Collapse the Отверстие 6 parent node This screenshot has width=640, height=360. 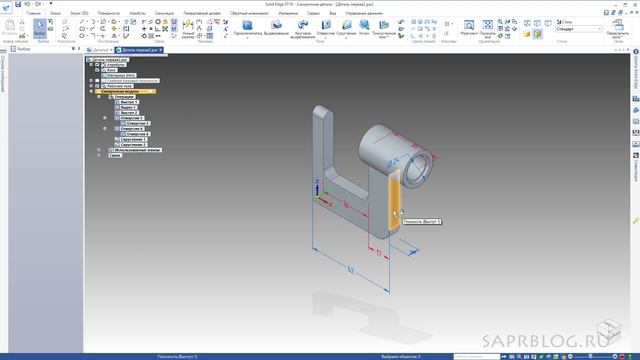105,129
